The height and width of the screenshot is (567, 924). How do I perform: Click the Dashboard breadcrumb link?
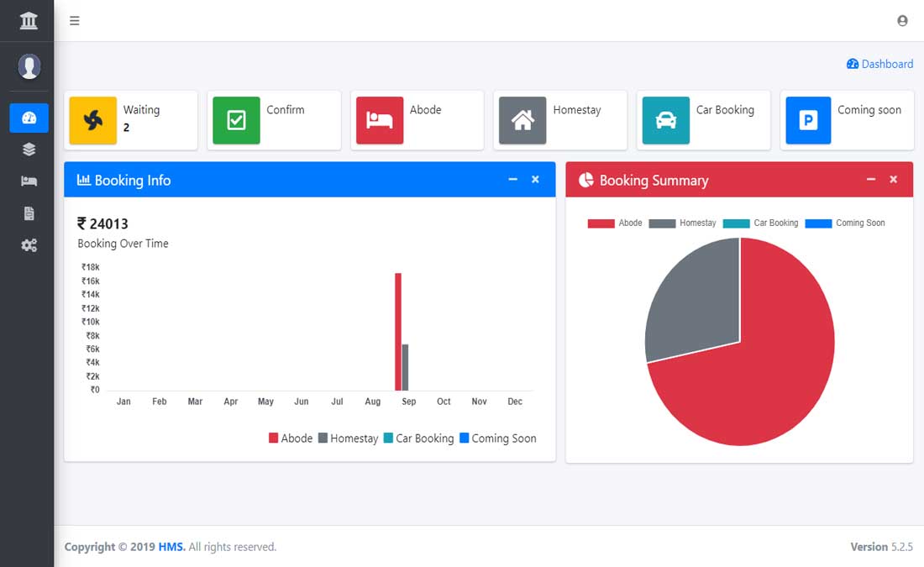pos(879,64)
